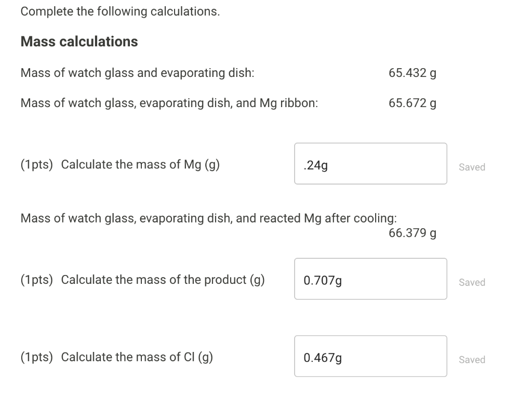The image size is (532, 406).
Task: Click the Saved label beside the Cl answer
Action: (x=472, y=359)
